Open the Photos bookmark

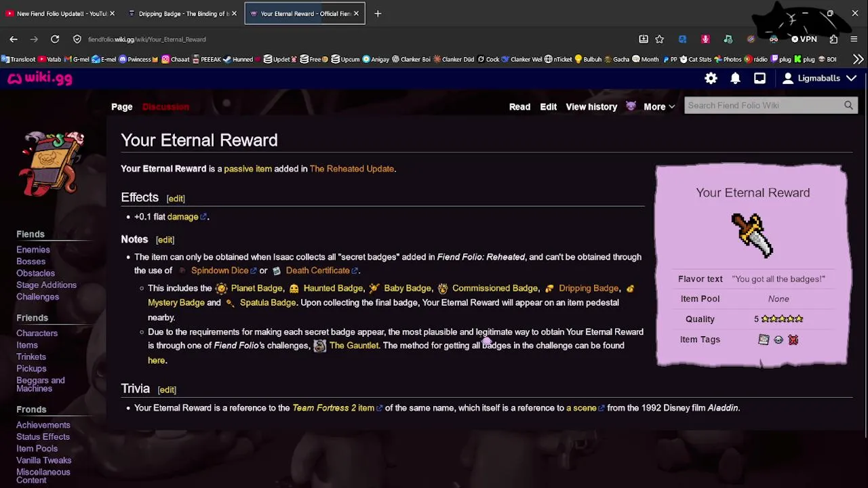point(727,60)
